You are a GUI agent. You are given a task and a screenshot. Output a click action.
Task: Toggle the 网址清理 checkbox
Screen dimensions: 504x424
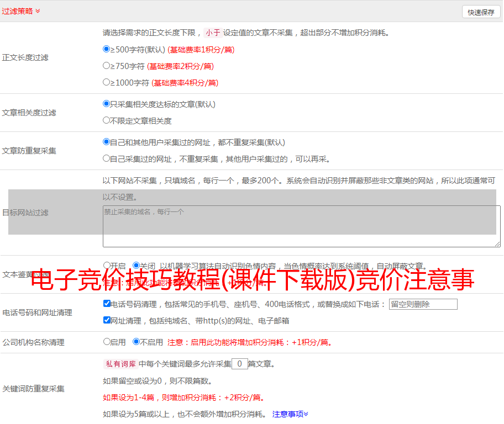pos(107,320)
